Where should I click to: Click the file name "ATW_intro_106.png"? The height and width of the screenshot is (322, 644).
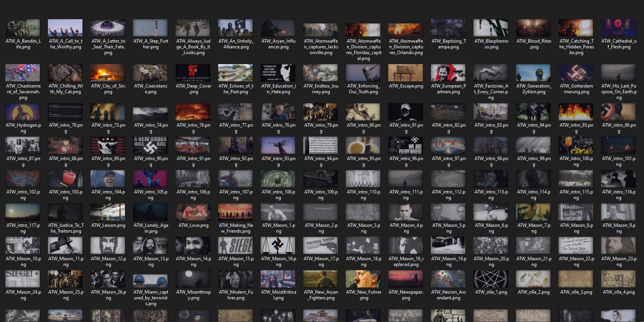tap(193, 195)
